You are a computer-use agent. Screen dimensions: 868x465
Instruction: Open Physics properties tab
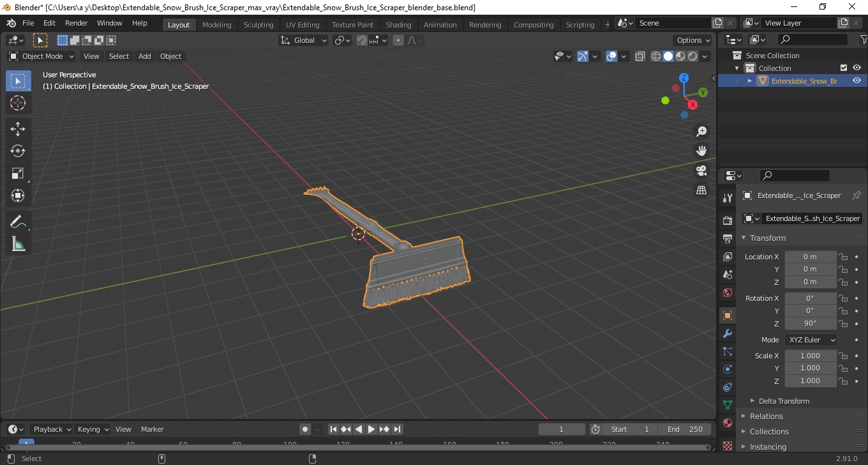click(727, 369)
